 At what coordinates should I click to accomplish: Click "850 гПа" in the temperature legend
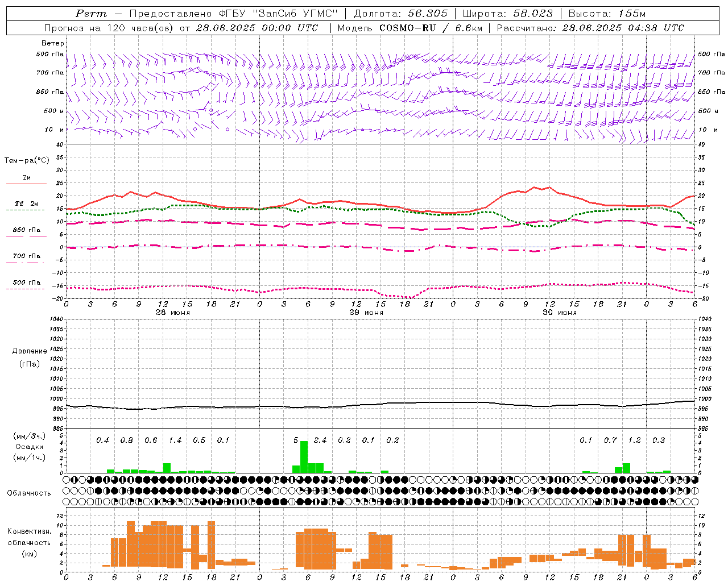click(27, 230)
